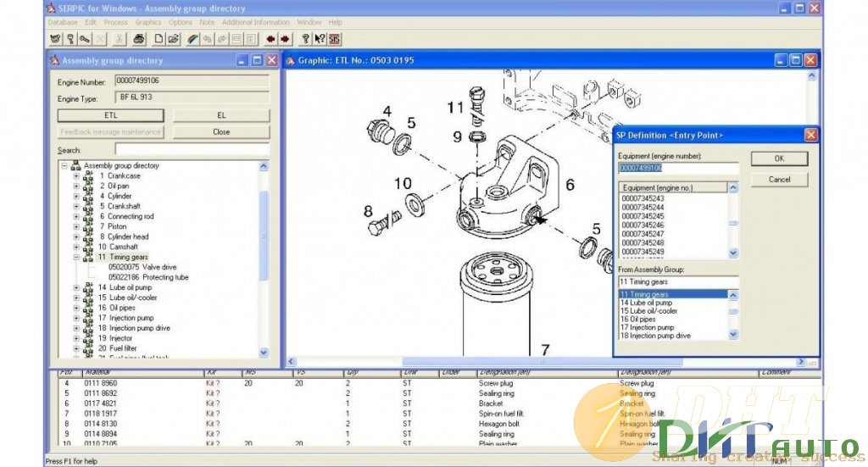Click the equipment list scroll-up arrow
Image resolution: width=868 pixels, height=467 pixels.
tap(733, 187)
